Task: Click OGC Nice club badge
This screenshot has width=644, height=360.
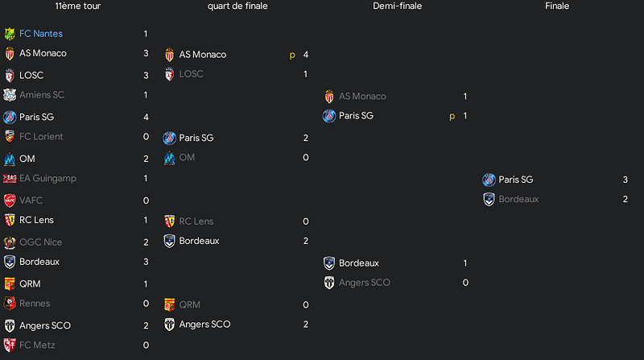Action: click(x=10, y=242)
